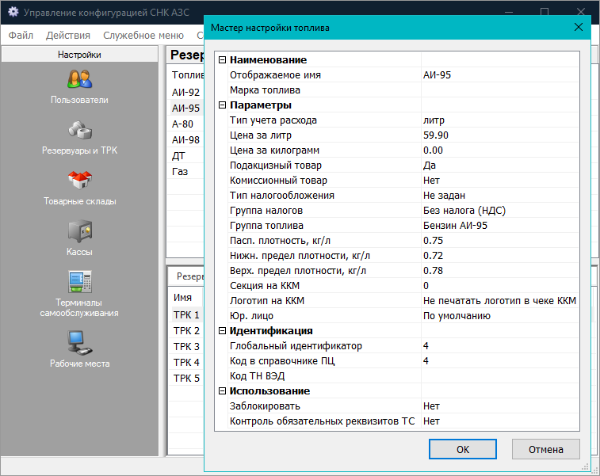Change the Подакцизный товар value
The image size is (600, 476).
click(x=498, y=165)
